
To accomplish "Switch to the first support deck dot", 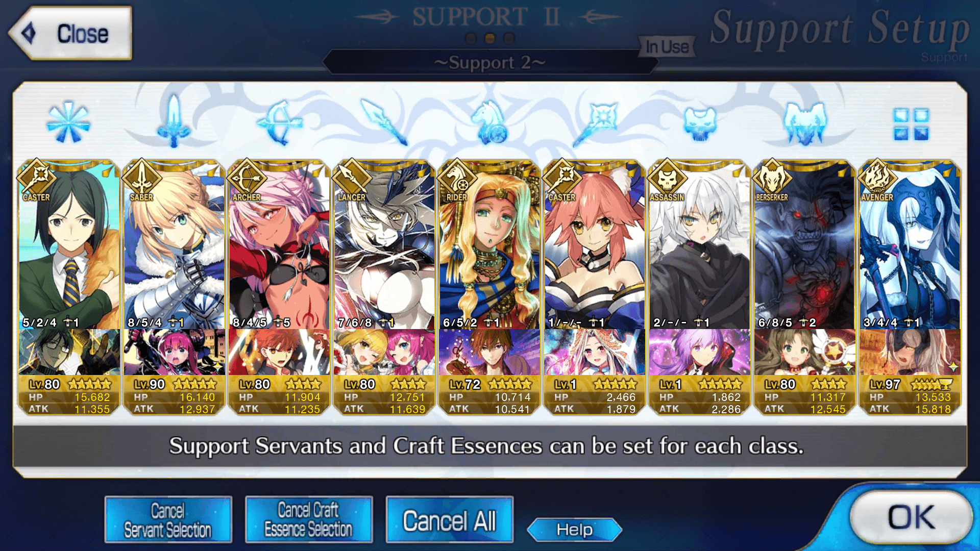I will point(471,38).
